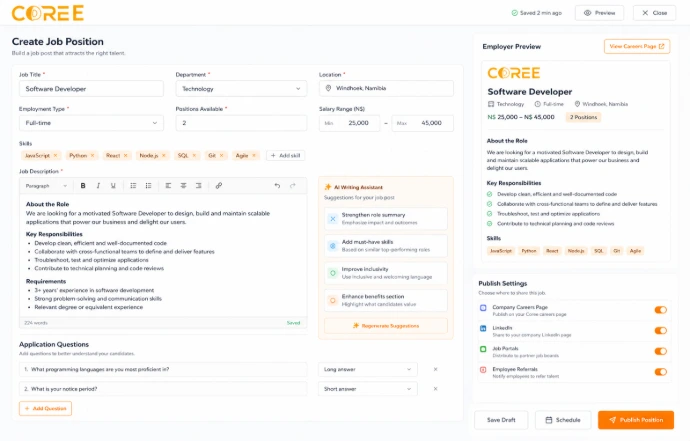Click the 'Saved 2 min ago' status
Viewport: 690px width, 441px height.
coord(536,13)
